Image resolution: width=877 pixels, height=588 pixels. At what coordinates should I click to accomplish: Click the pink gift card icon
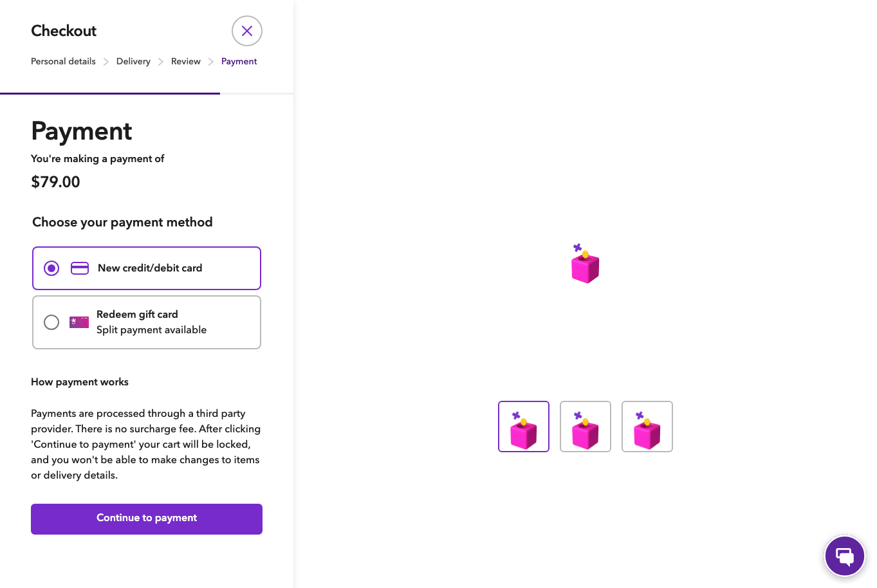click(x=79, y=322)
